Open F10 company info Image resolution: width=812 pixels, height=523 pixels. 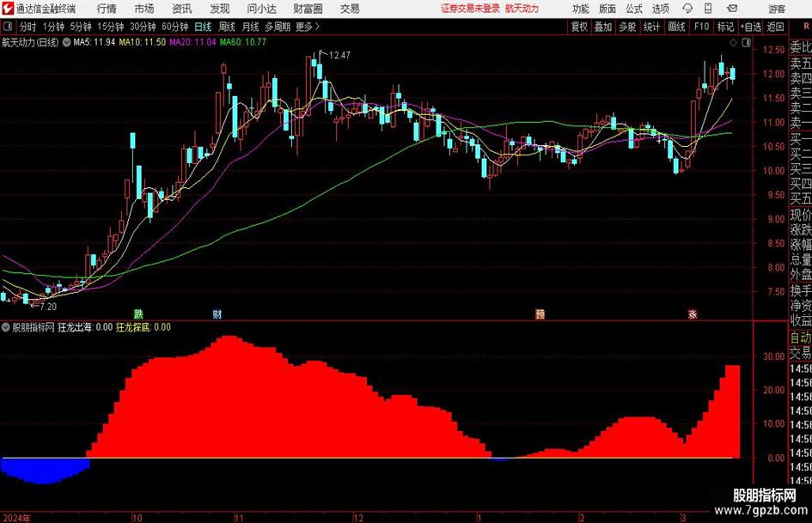(702, 27)
